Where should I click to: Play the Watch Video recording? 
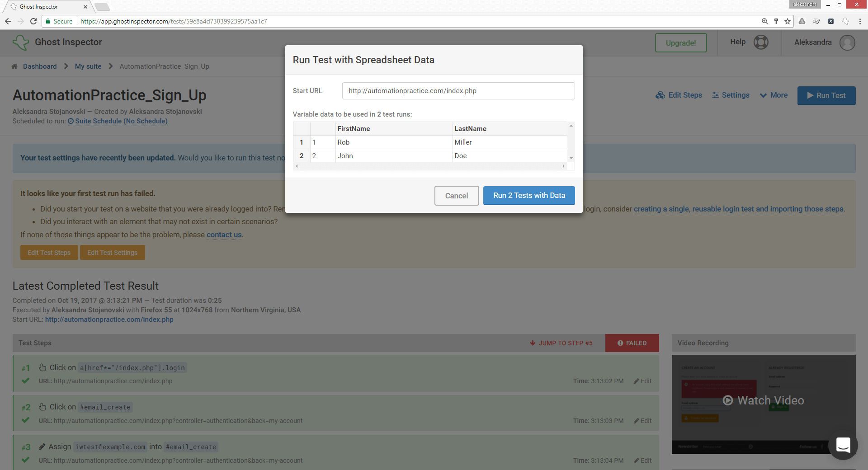764,400
